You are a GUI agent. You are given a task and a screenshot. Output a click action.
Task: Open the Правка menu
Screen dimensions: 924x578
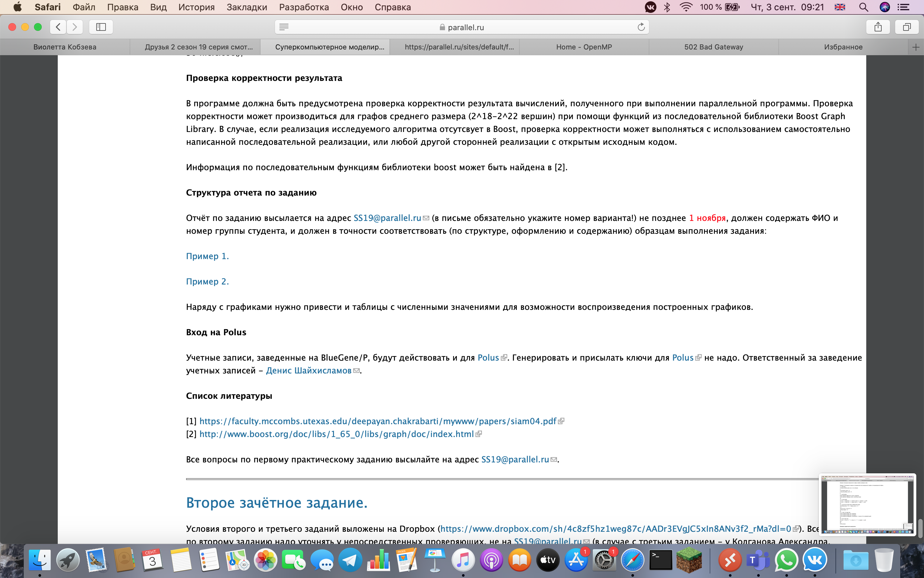(x=123, y=7)
